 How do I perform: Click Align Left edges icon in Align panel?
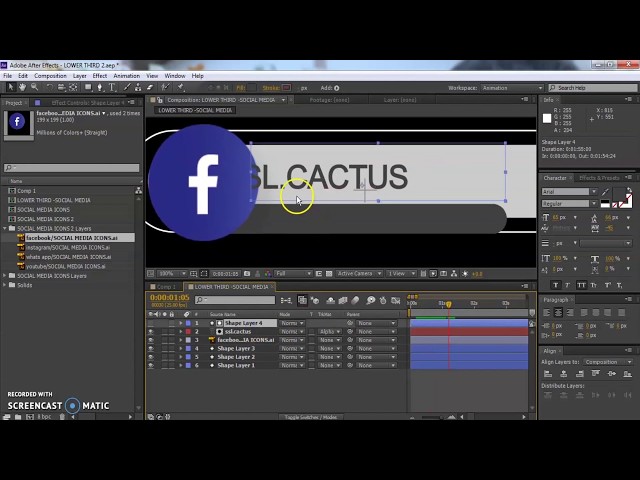[548, 373]
